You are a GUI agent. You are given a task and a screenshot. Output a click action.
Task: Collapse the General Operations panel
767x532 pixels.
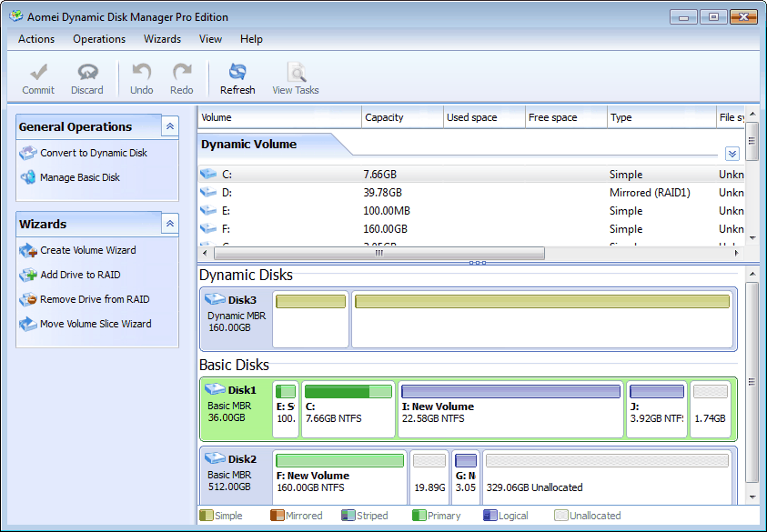coord(169,126)
